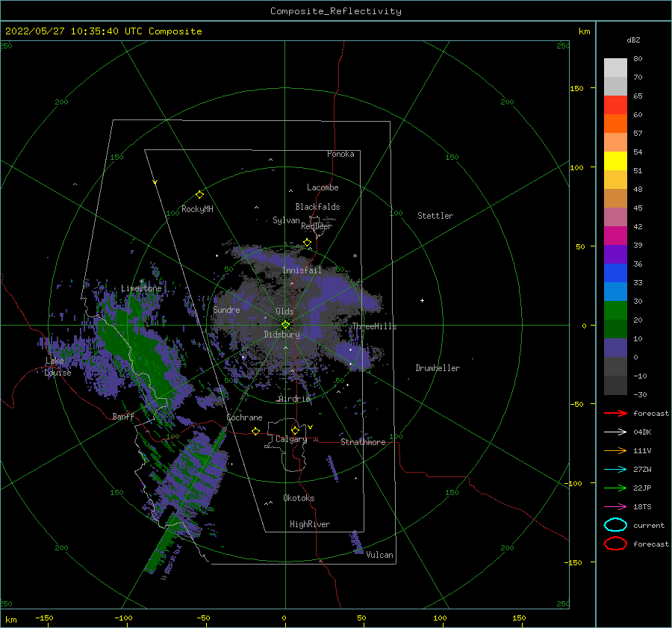Click the Vulcan label

coord(379,555)
